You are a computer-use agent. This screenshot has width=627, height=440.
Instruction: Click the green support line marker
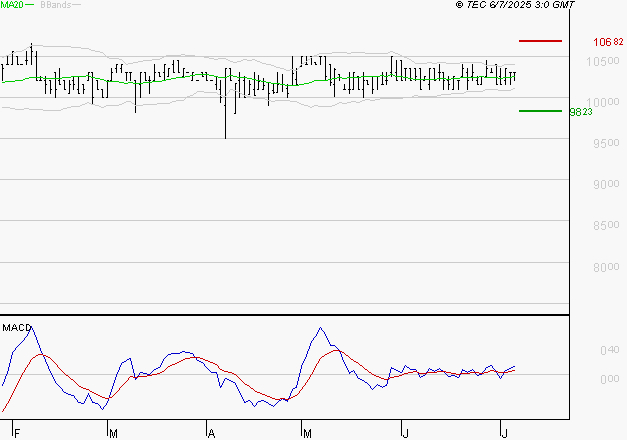pos(540,111)
